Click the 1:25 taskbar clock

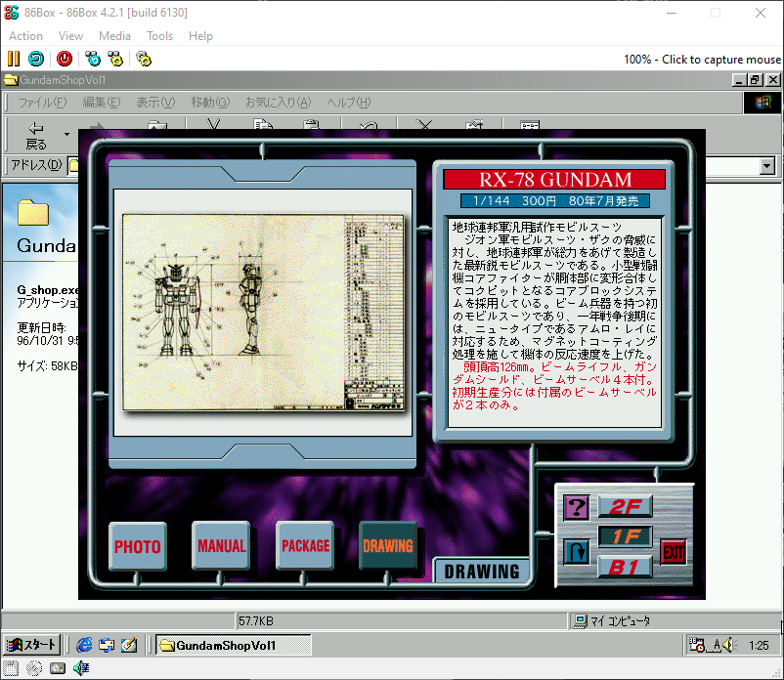tap(759, 645)
